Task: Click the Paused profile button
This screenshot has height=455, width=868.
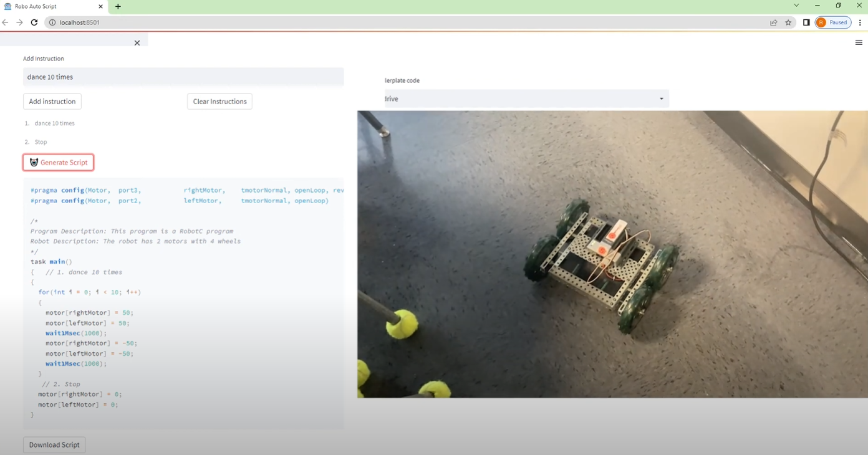Action: (833, 22)
